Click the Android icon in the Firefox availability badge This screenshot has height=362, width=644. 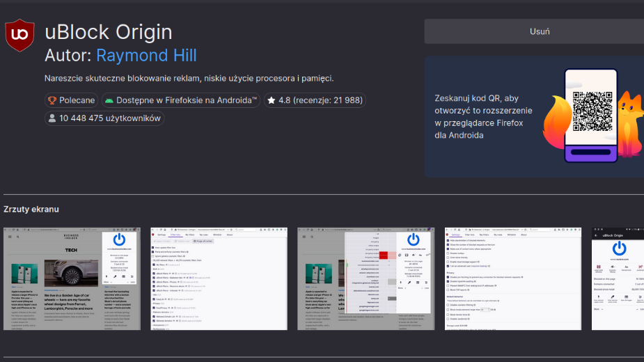pyautogui.click(x=109, y=100)
